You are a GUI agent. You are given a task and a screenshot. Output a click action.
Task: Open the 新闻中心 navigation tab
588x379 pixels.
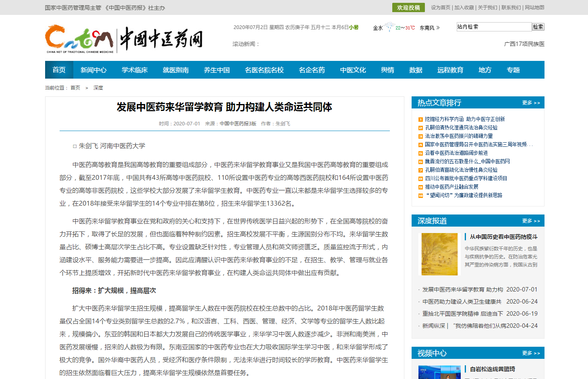coord(93,70)
